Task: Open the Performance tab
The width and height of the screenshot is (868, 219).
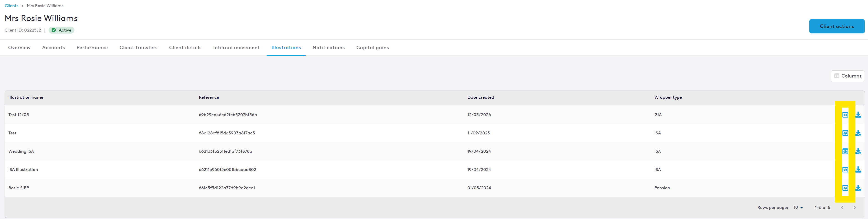Action: [92, 48]
